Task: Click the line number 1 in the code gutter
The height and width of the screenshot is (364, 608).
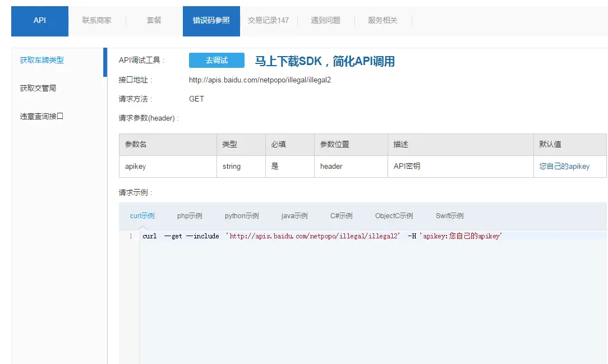Action: click(x=131, y=236)
